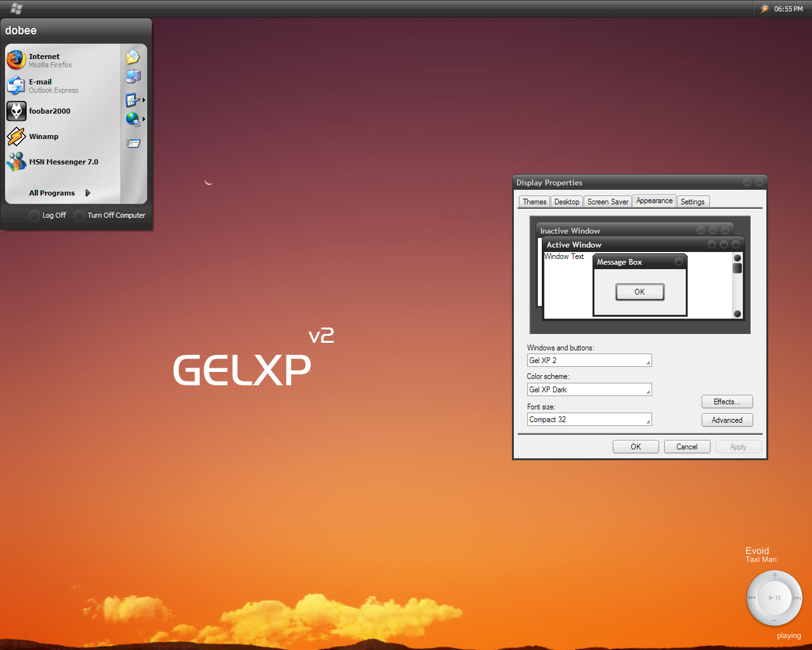The height and width of the screenshot is (650, 812).
Task: Click the Display Properties title bar
Action: [x=640, y=182]
